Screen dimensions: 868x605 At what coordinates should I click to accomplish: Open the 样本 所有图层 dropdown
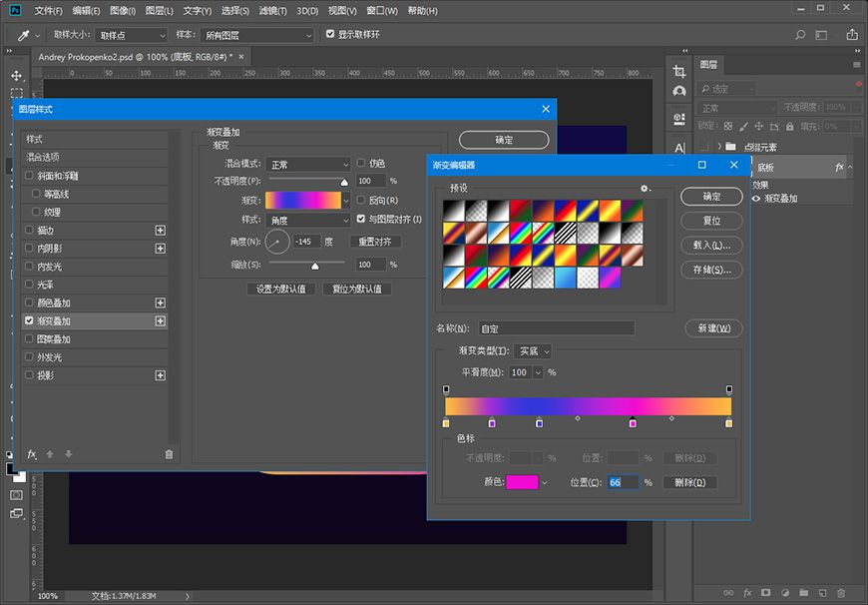256,36
